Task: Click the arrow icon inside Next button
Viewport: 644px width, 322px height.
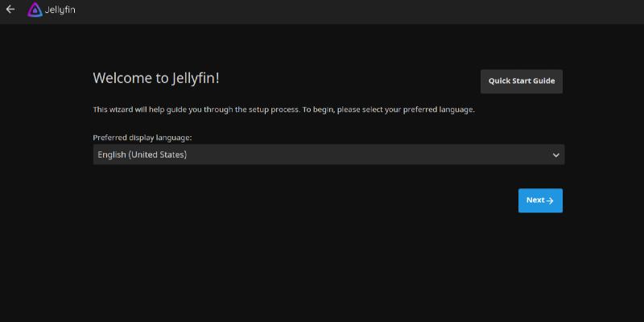Action: 551,200
